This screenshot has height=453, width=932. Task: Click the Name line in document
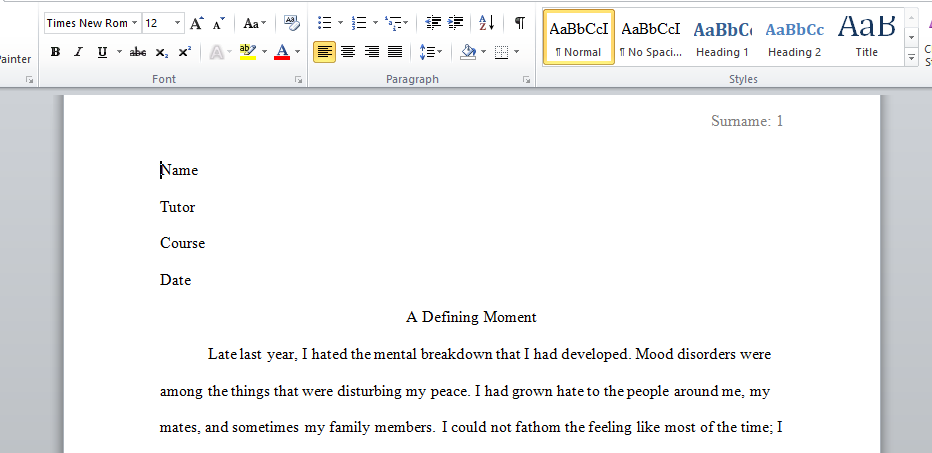pos(179,170)
